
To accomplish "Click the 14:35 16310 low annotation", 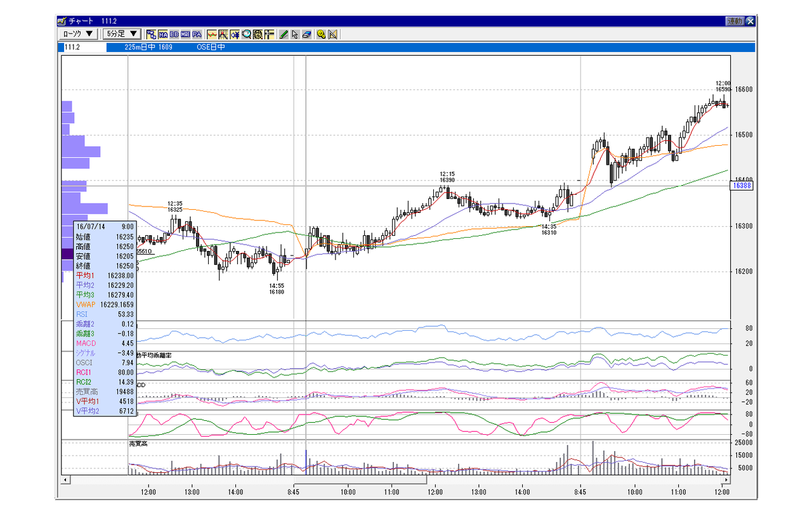I will 549,229.
